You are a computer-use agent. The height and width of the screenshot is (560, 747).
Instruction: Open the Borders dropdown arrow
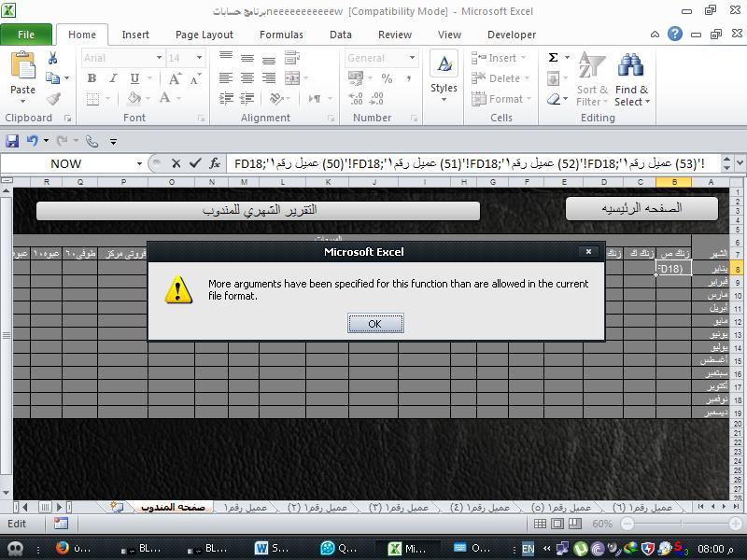107,99
